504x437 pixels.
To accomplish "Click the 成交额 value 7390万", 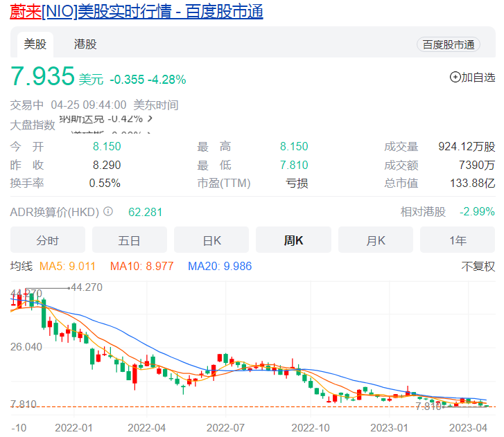I will (477, 165).
